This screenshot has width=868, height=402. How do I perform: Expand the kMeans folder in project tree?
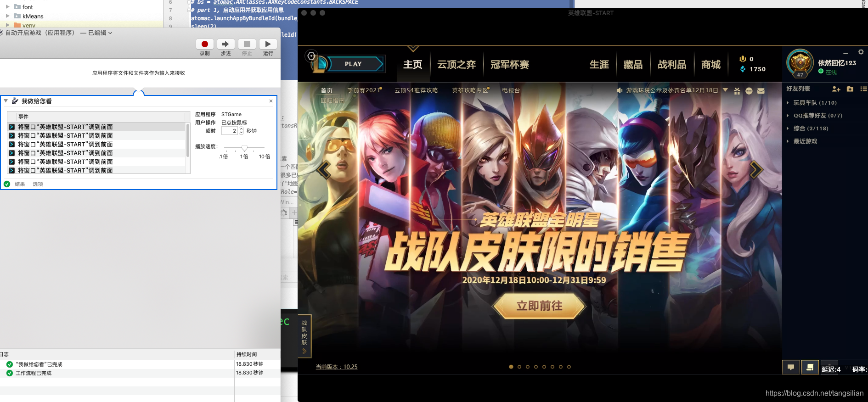(x=7, y=16)
